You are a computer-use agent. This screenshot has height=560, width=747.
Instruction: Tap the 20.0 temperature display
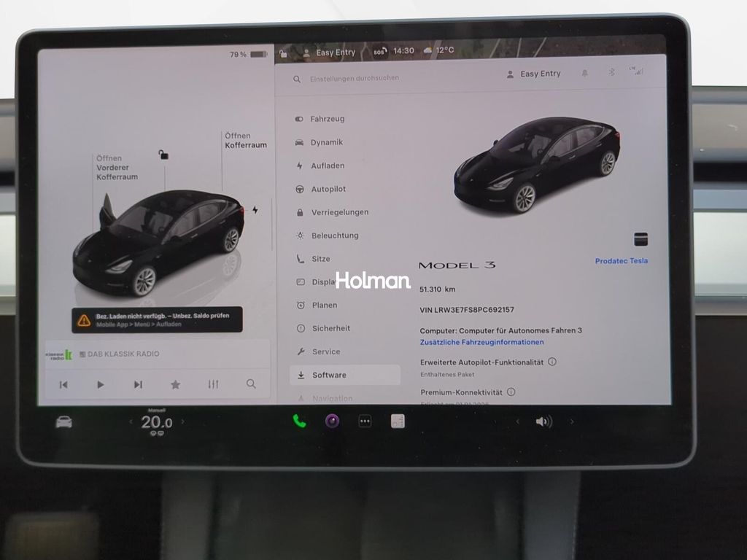click(x=156, y=422)
